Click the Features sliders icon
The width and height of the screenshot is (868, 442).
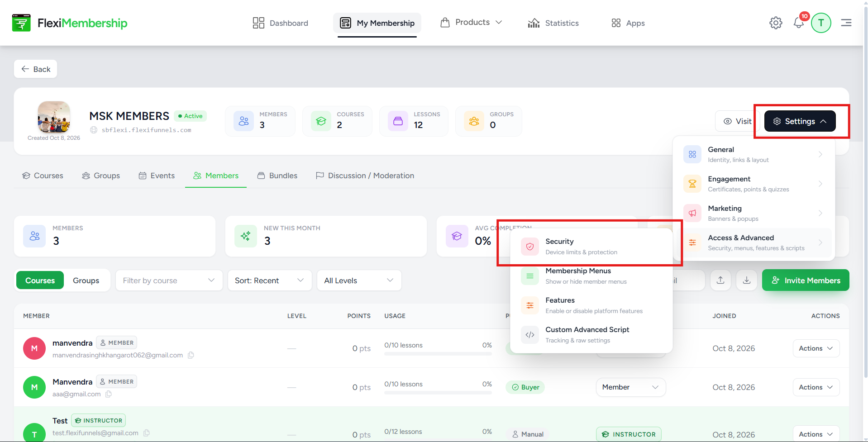click(530, 305)
